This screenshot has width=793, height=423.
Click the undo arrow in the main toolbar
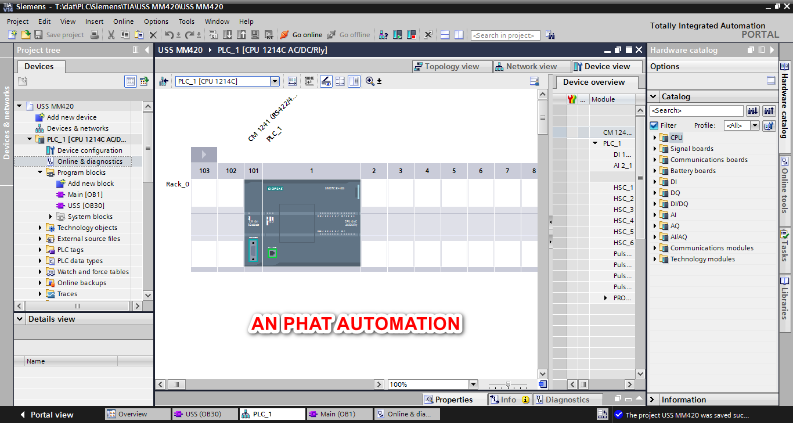pyautogui.click(x=167, y=34)
